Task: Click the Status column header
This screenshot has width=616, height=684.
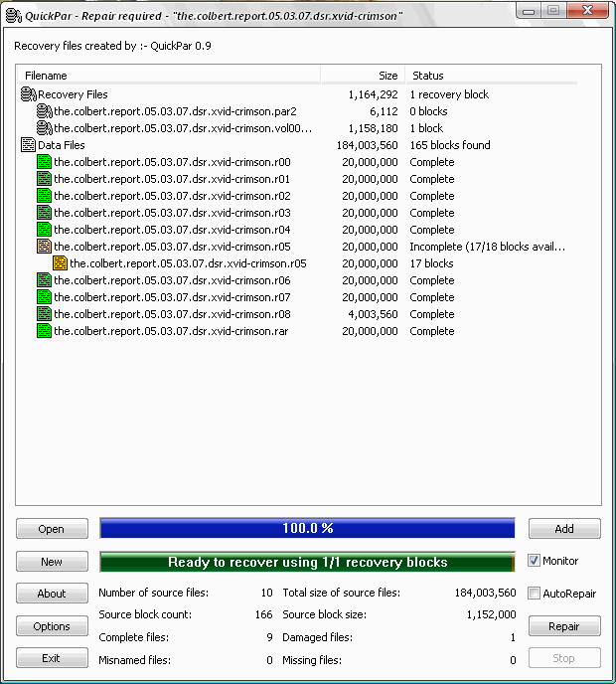Action: 492,76
